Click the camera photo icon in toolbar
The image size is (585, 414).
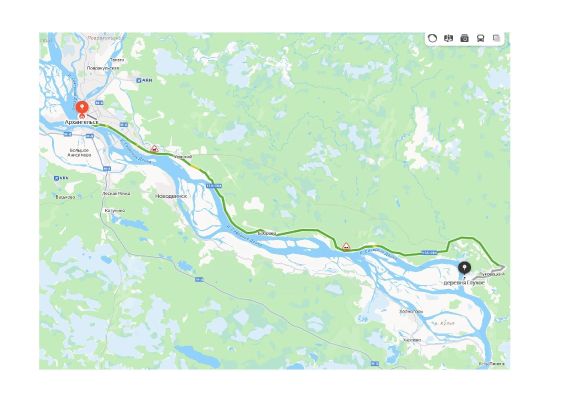(464, 38)
